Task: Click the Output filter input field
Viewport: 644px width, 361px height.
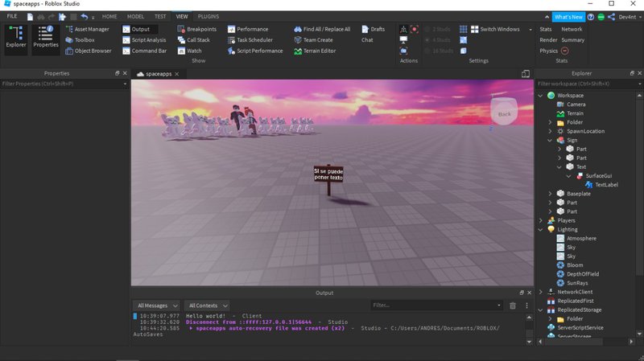Action: pos(436,306)
